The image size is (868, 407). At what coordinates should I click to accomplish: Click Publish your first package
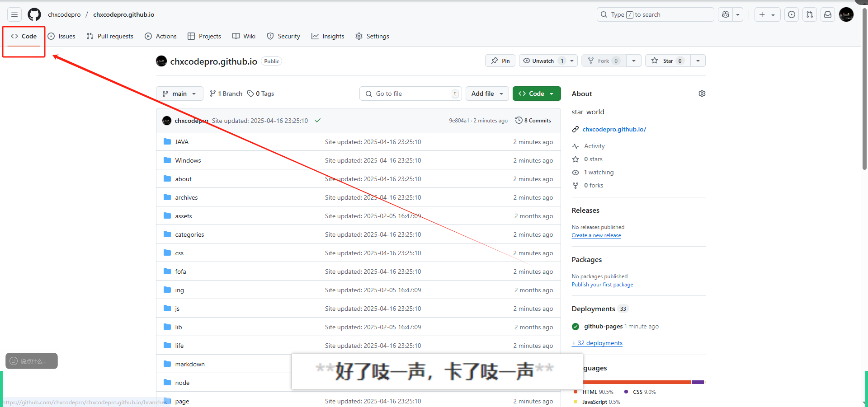(x=602, y=285)
